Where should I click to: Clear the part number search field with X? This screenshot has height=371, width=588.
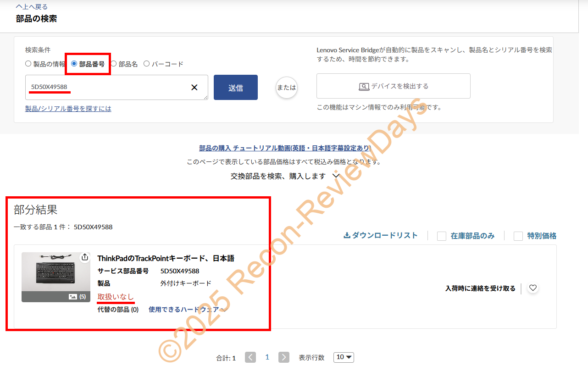pyautogui.click(x=194, y=87)
